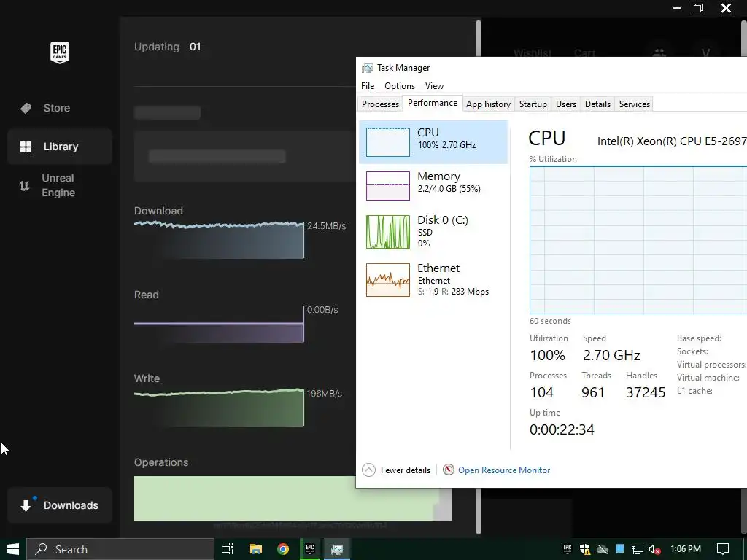The width and height of the screenshot is (747, 560).
Task: Click the 196MB/s write speed value
Action: pyautogui.click(x=325, y=394)
